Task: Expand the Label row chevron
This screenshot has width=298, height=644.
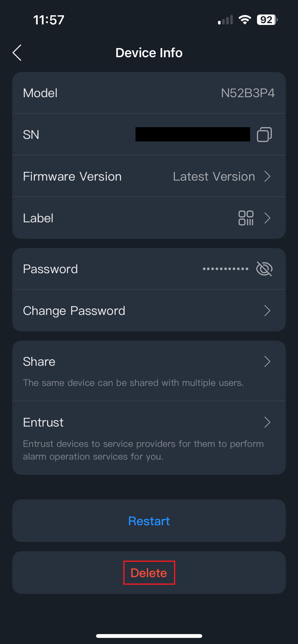Action: click(x=267, y=218)
